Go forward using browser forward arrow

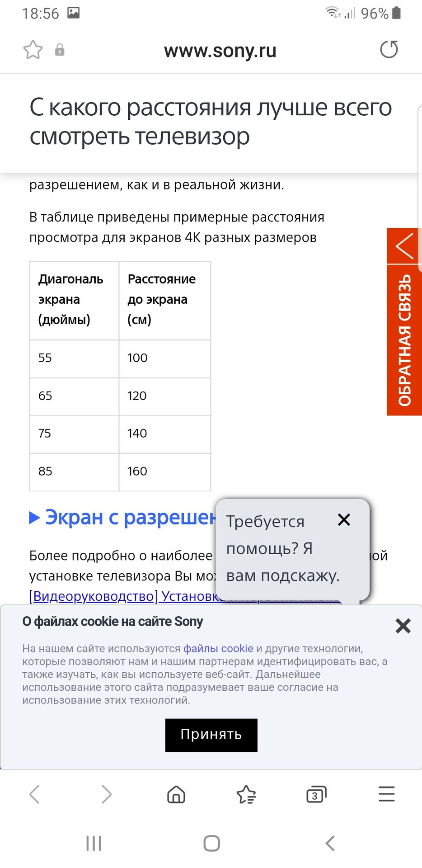(x=106, y=794)
